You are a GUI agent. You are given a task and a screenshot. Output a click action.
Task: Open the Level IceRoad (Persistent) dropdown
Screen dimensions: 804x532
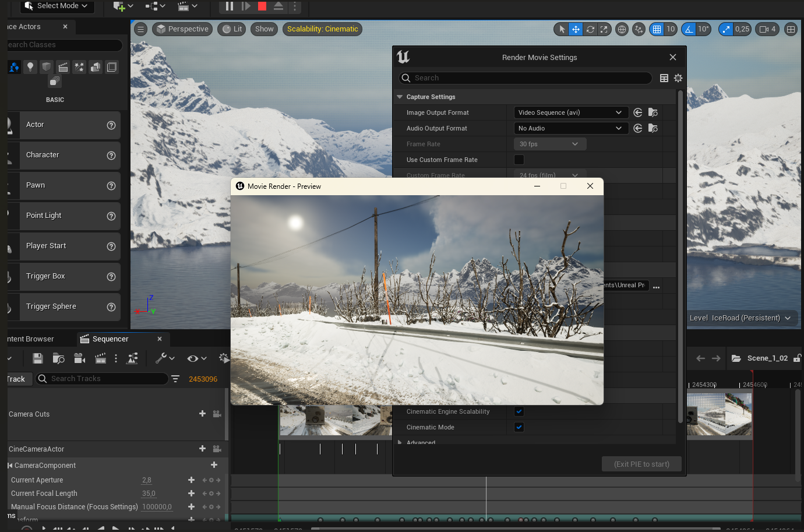[740, 318]
